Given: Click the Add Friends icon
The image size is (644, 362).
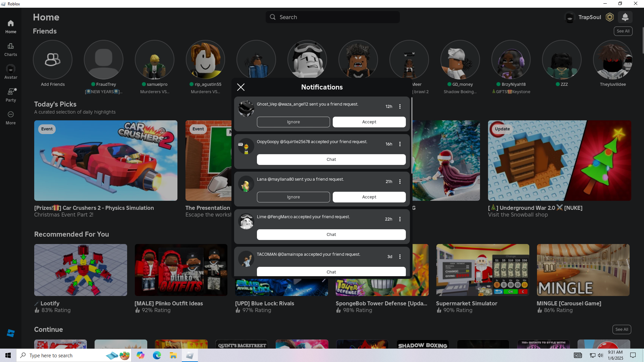Looking at the screenshot, I should 53,60.
